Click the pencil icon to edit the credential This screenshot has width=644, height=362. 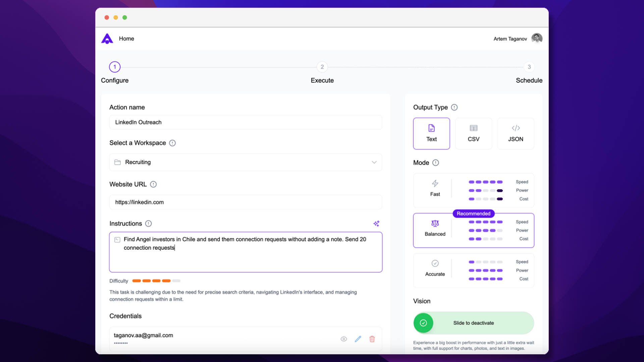tap(358, 339)
